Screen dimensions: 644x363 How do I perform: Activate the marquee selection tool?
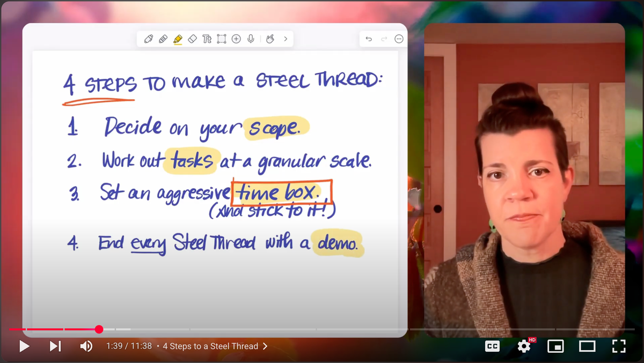click(222, 39)
